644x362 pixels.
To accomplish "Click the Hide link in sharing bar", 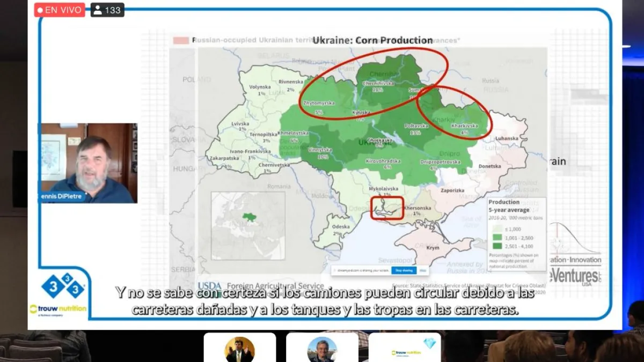I will point(422,270).
